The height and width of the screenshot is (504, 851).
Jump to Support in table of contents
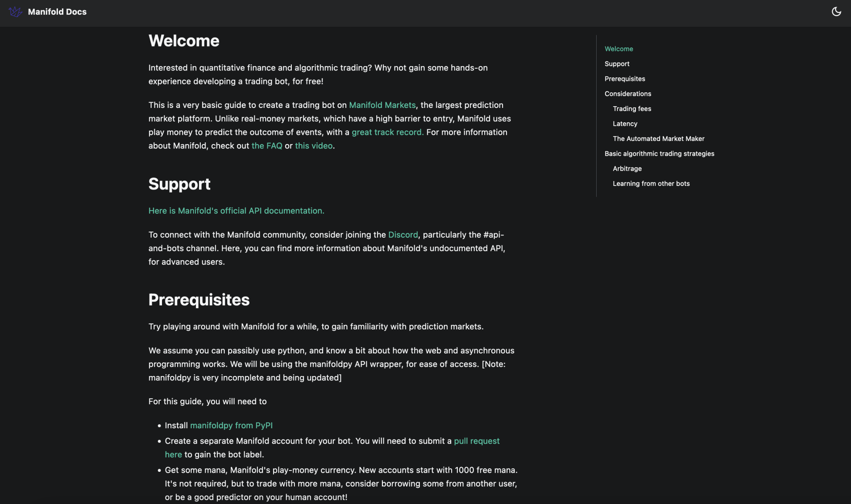pyautogui.click(x=617, y=64)
